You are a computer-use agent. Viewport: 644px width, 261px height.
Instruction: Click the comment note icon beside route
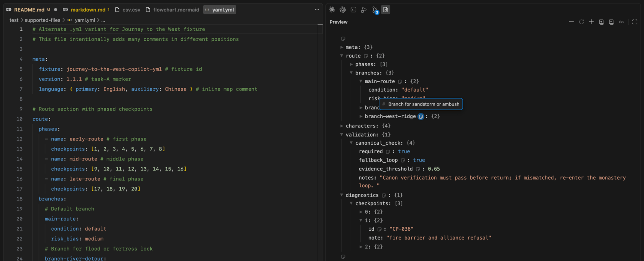pos(366,56)
